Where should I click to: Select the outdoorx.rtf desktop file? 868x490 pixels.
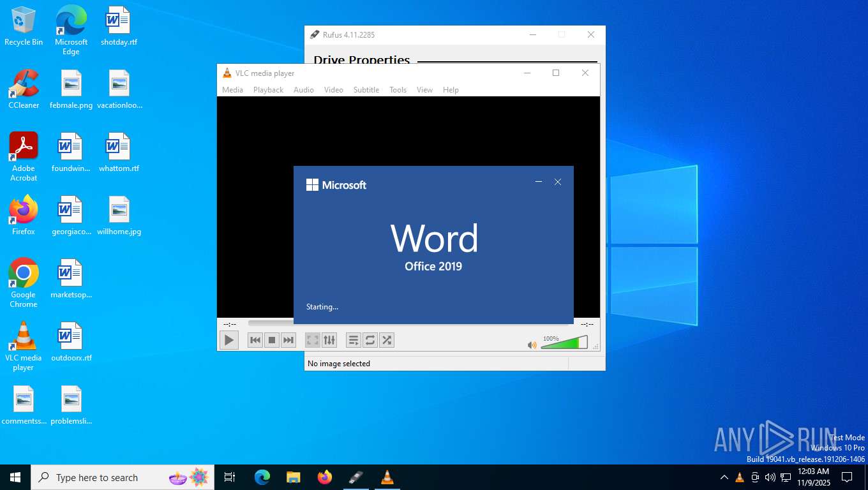71,342
